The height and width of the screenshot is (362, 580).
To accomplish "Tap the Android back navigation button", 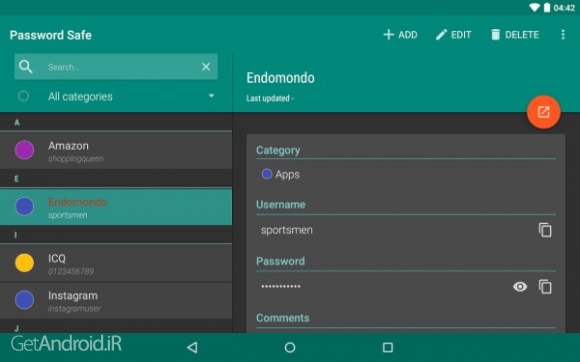I will pyautogui.click(x=192, y=347).
